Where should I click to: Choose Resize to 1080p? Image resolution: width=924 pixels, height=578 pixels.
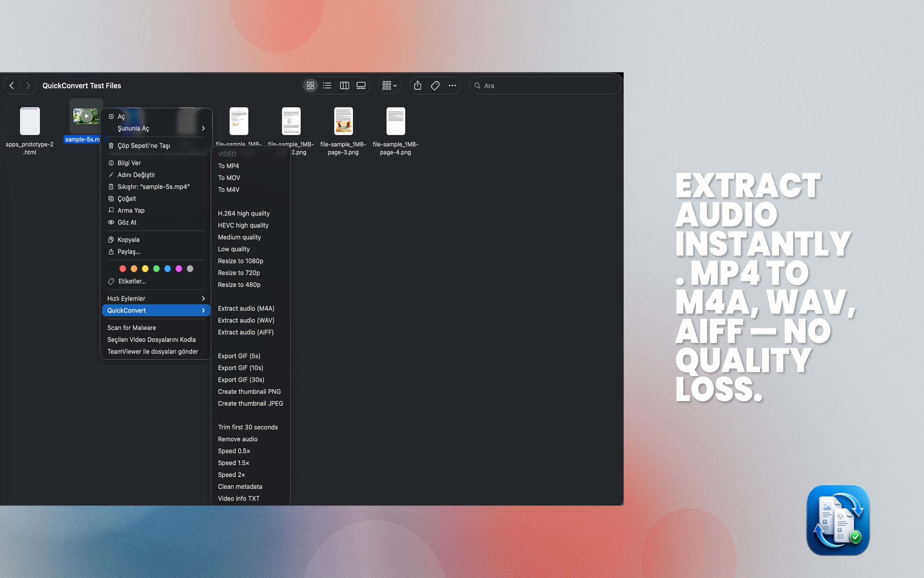(x=251, y=261)
